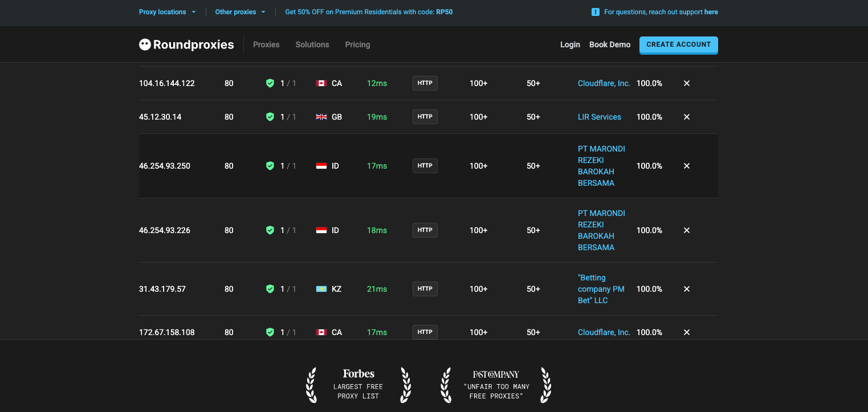Click Canada flag in 172.67.158.108 row
The width and height of the screenshot is (868, 412).
click(x=321, y=332)
